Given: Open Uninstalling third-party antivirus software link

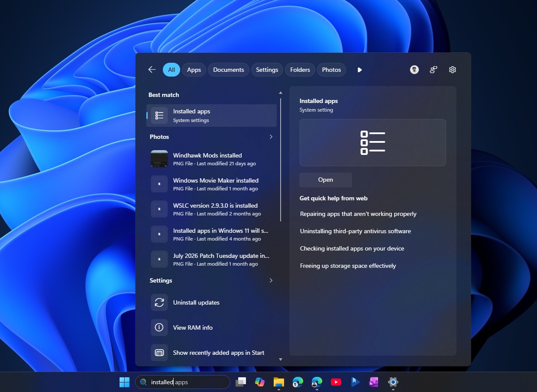Looking at the screenshot, I should (x=356, y=231).
